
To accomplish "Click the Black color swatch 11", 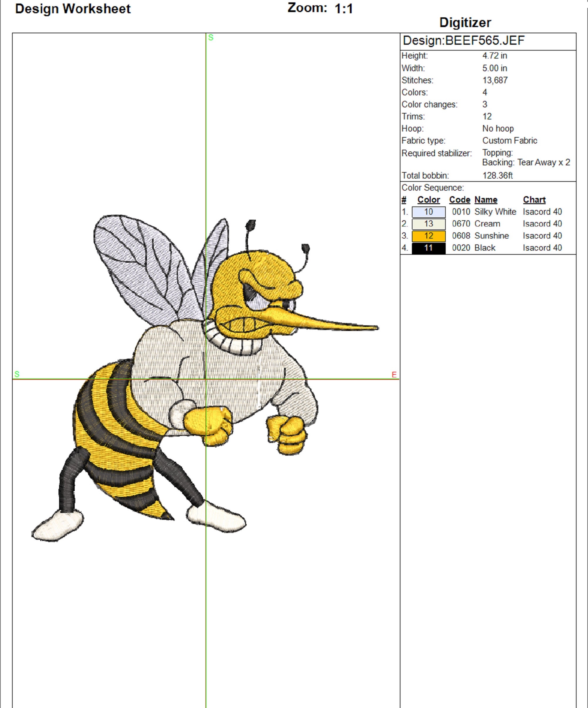I will (428, 248).
